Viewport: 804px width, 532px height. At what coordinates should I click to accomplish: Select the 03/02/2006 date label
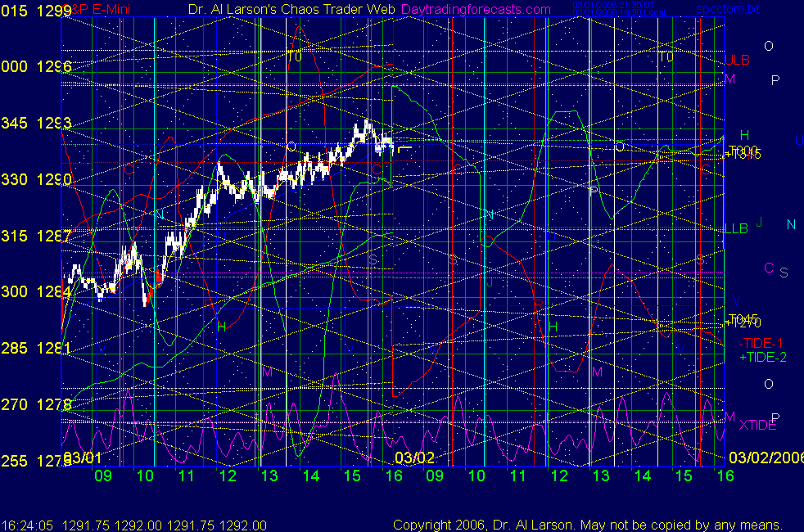click(766, 458)
